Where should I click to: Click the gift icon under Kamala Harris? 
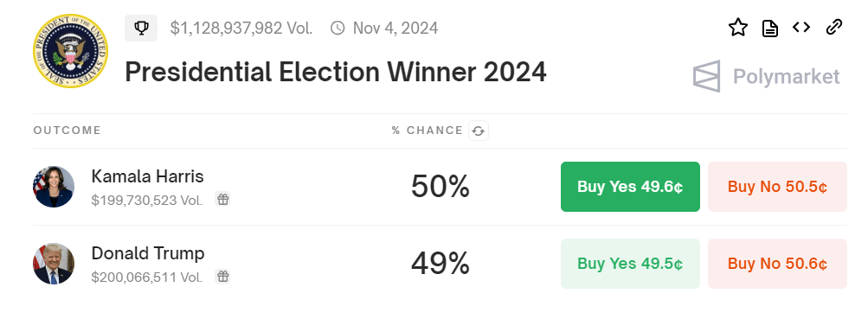coord(222,199)
